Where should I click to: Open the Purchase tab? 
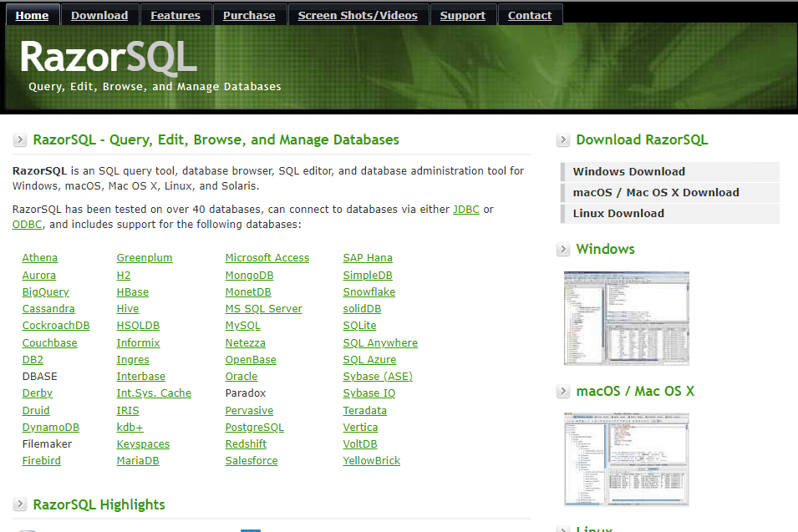pyautogui.click(x=249, y=15)
